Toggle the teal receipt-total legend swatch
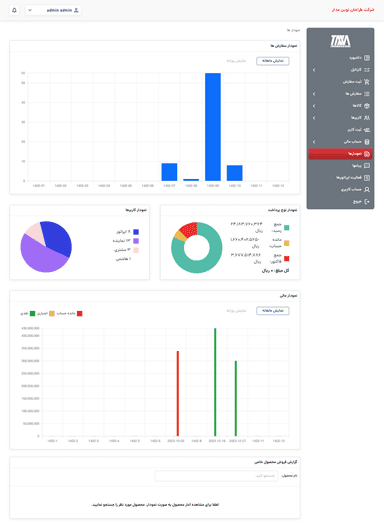This screenshot has width=384, height=524. pyautogui.click(x=286, y=228)
